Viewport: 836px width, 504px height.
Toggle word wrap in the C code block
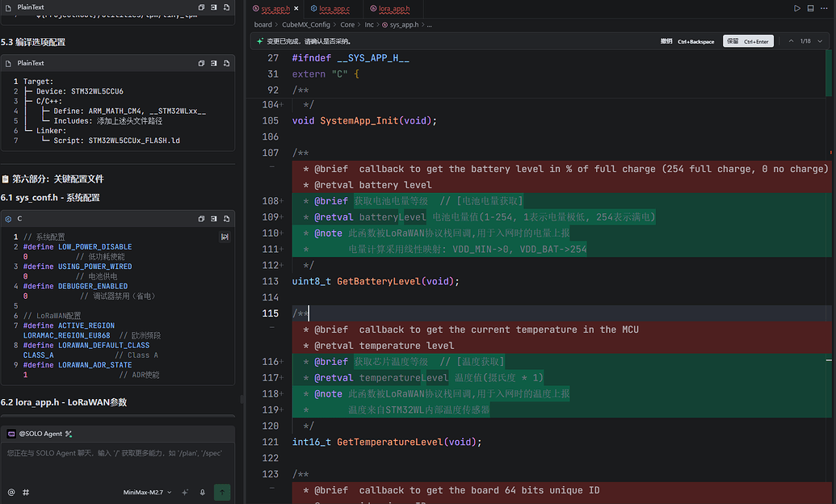coord(225,237)
